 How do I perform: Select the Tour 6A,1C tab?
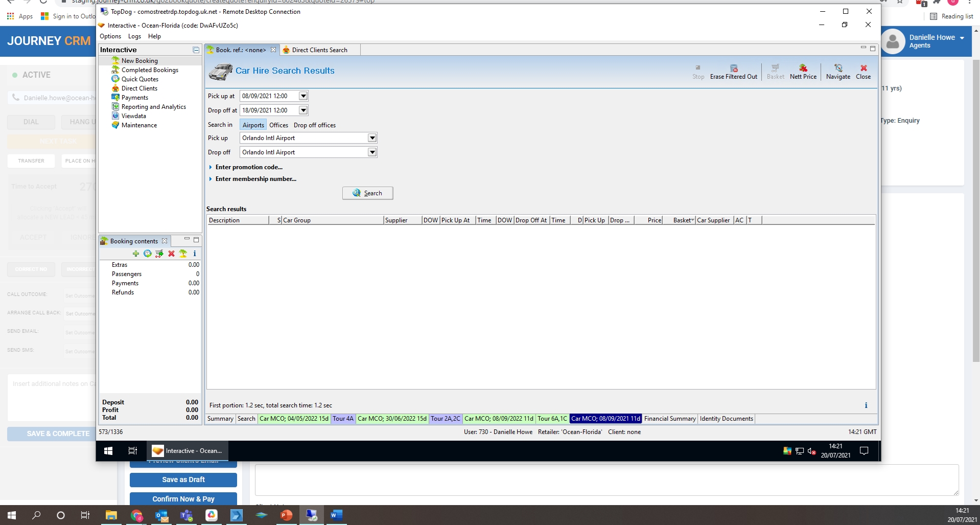tap(552, 419)
